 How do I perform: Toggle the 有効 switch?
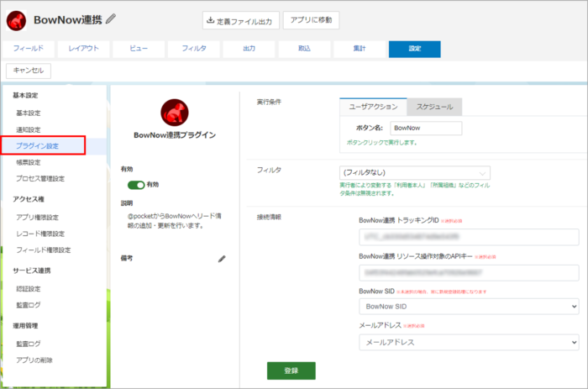point(136,185)
